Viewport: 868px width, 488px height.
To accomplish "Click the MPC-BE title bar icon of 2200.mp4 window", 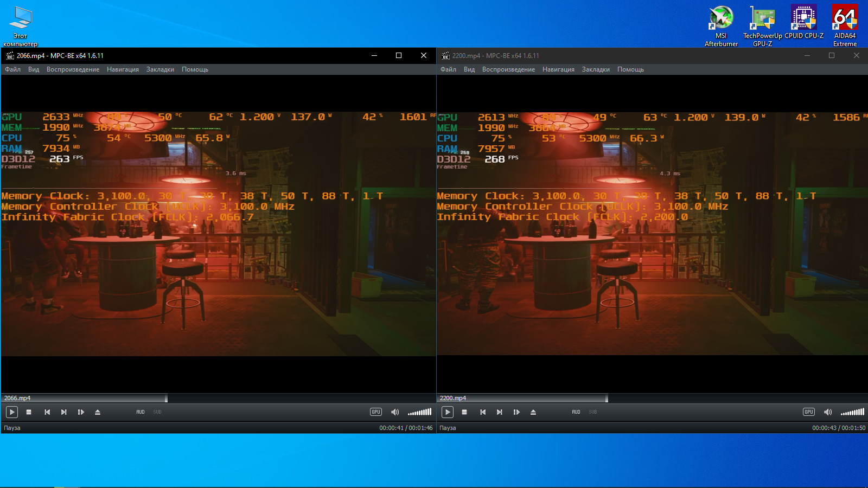I will [445, 55].
